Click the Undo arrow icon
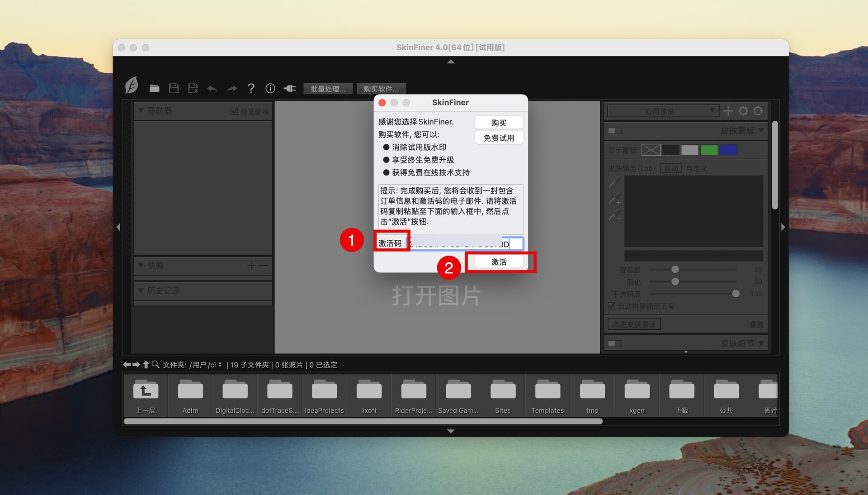The image size is (868, 495). (x=212, y=89)
